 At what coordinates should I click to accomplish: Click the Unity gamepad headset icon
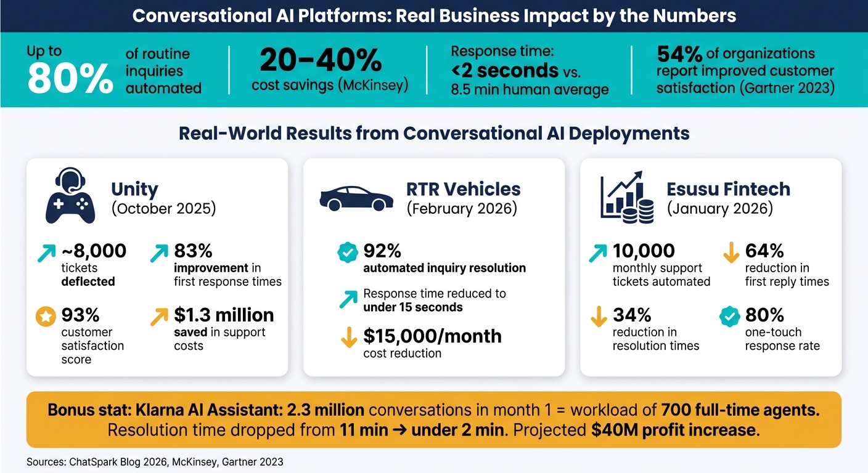click(x=71, y=195)
